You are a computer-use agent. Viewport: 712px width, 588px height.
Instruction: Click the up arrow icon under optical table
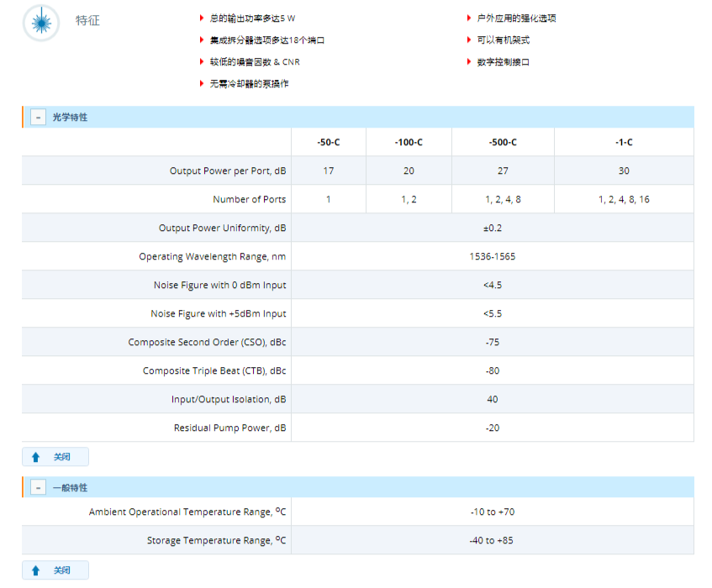[36, 457]
